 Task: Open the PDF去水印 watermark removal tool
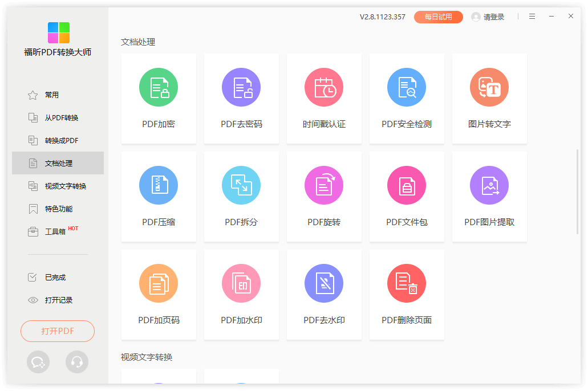tap(324, 284)
